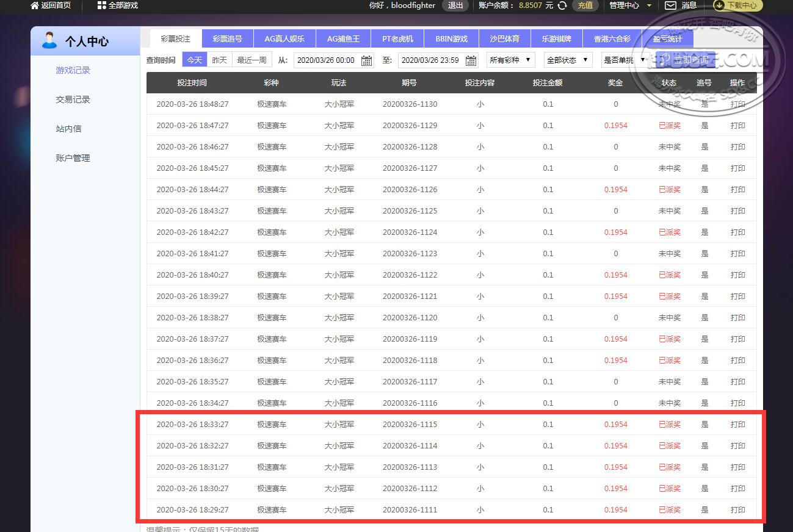Image resolution: width=793 pixels, height=532 pixels.
Task: Switch to the 沙巴体育 tab
Action: pyautogui.click(x=504, y=39)
